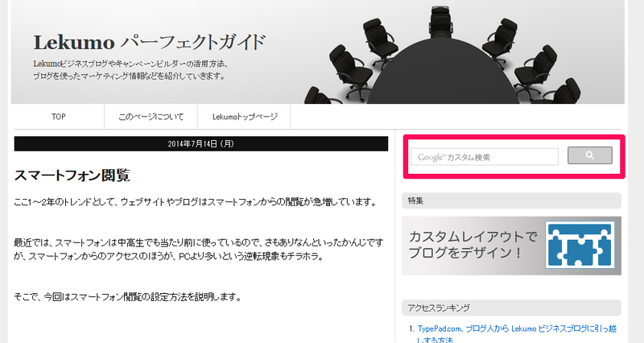
Task: Click the blog description text under title
Action: 130,70
